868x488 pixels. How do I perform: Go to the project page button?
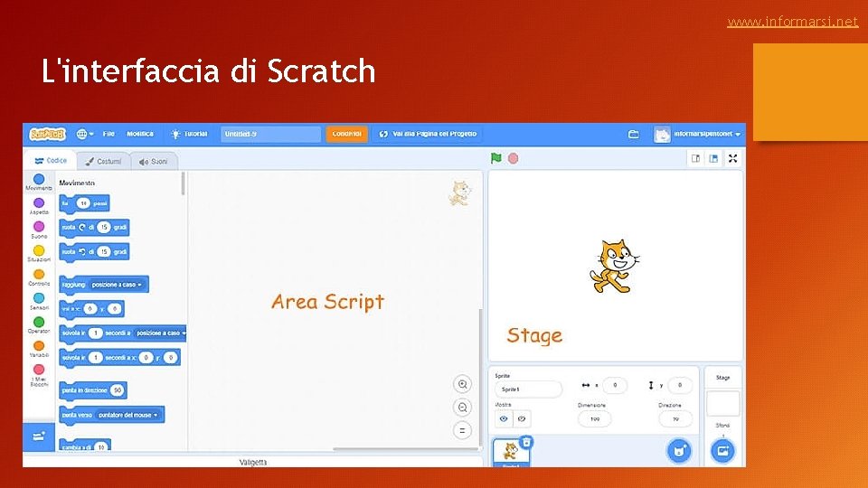428,134
